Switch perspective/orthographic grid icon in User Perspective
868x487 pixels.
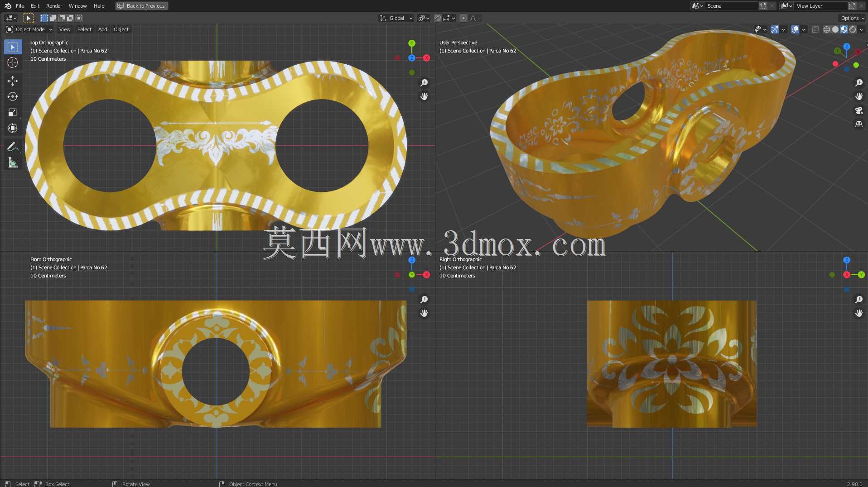tap(858, 124)
